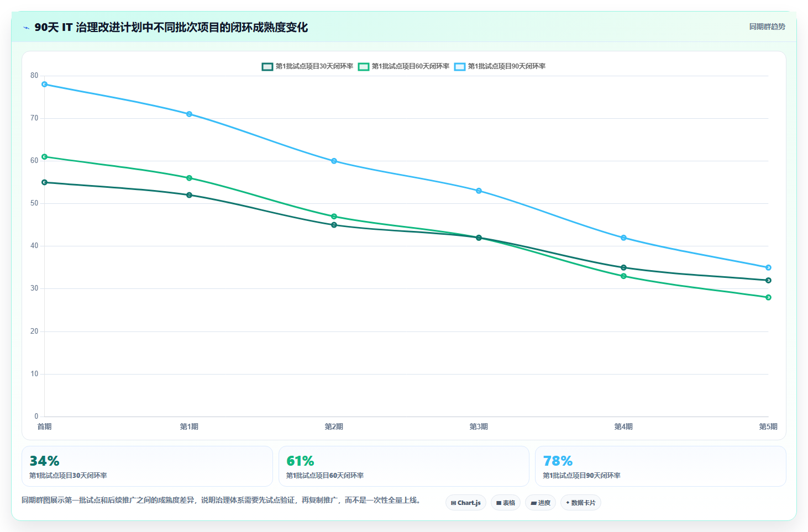The width and height of the screenshot is (808, 532).
Task: Click the 数据卡片 tag
Action: click(581, 503)
